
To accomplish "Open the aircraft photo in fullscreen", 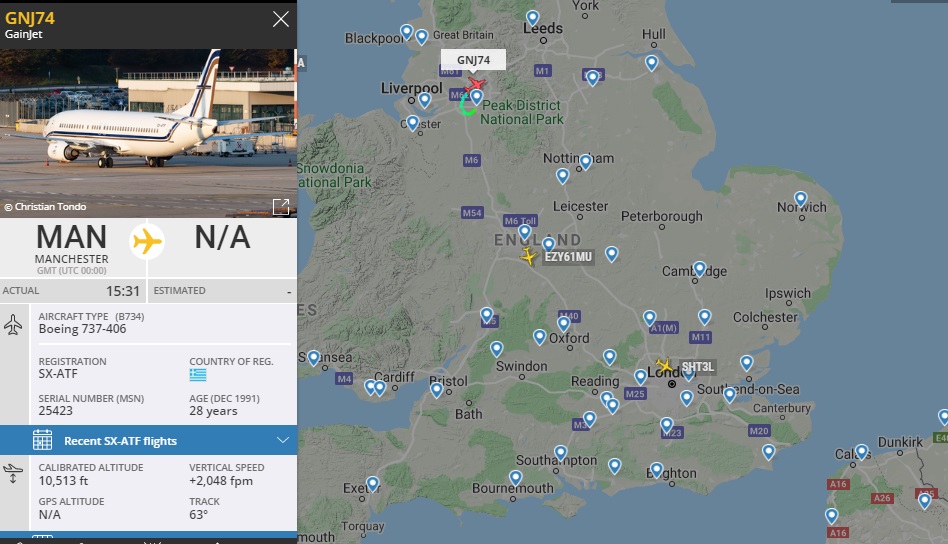I will [281, 206].
